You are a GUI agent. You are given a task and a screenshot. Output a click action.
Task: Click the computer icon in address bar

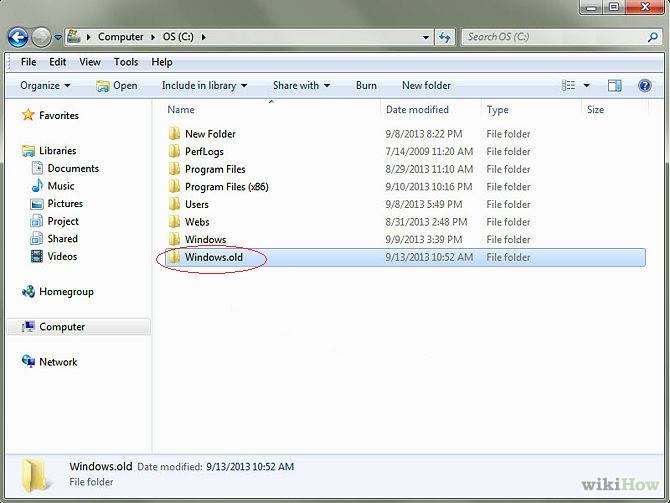coord(73,36)
